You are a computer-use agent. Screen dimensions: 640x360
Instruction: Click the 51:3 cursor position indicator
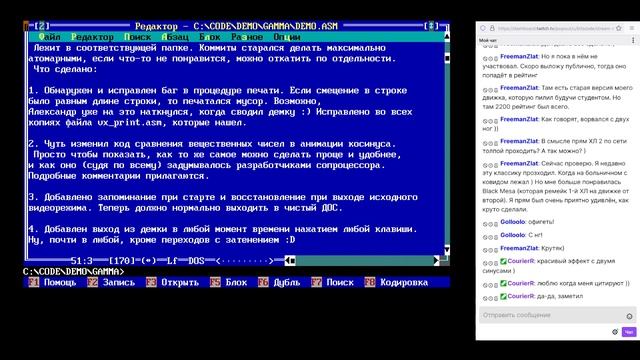[x=82, y=260]
